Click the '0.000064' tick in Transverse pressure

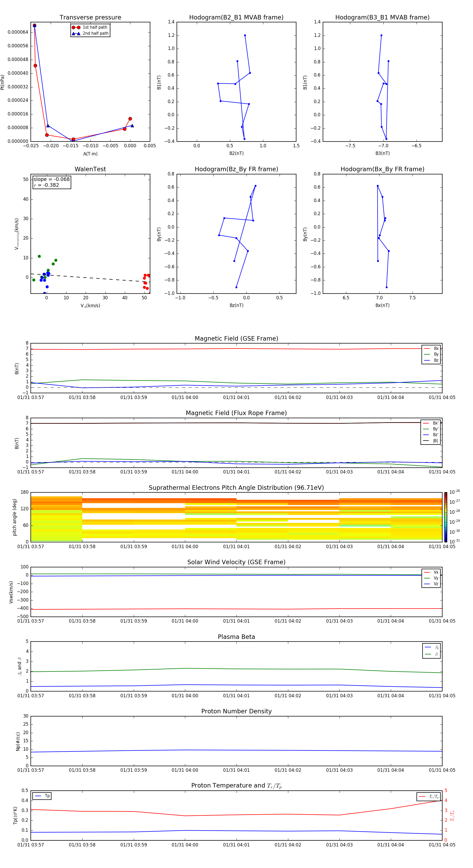tap(18, 32)
